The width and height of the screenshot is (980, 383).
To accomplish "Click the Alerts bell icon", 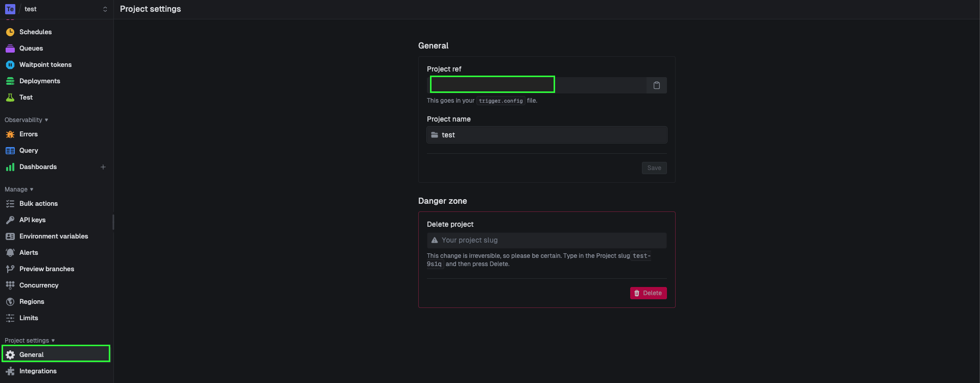I will tap(10, 253).
